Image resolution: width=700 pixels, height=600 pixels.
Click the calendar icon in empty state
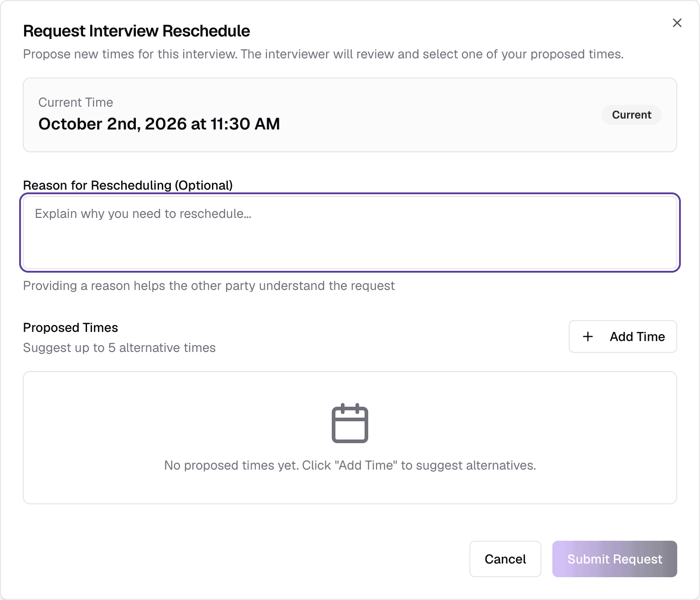click(x=350, y=423)
